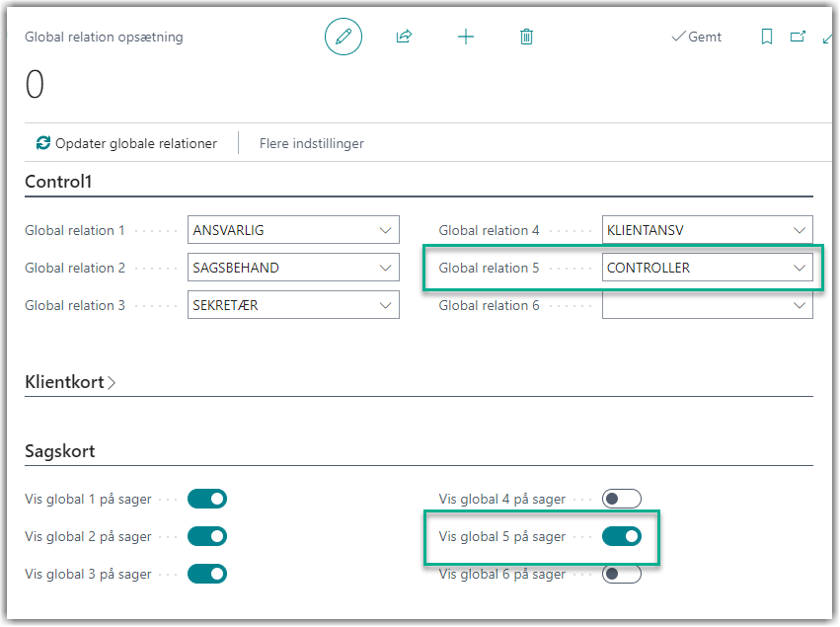Click the refresh icon beside Opdater globale relationer

click(x=42, y=143)
